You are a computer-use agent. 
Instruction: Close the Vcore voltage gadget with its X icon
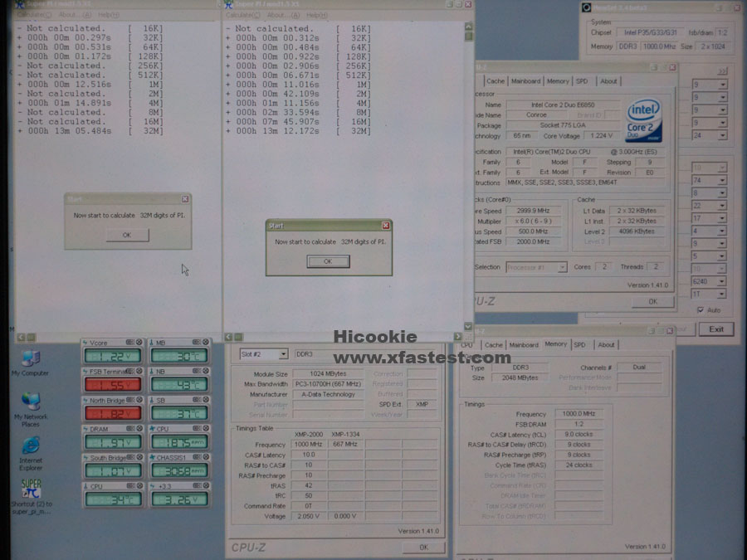[x=139, y=343]
